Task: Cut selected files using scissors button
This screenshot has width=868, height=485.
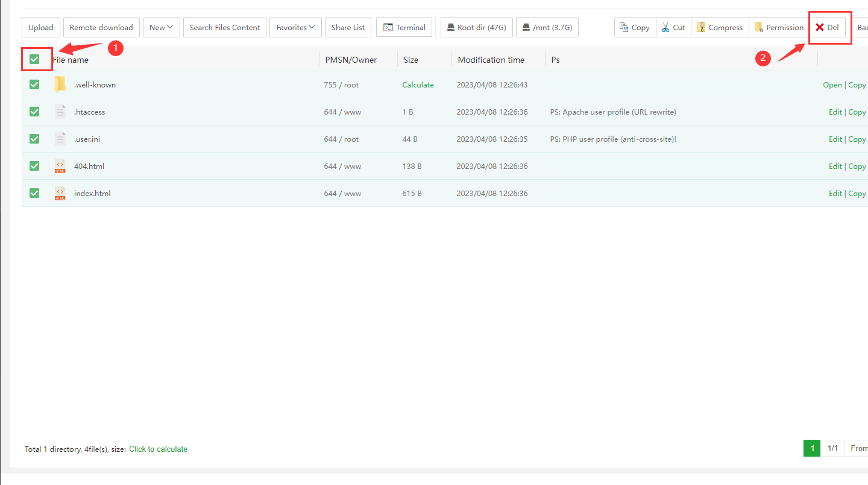Action: [x=673, y=27]
